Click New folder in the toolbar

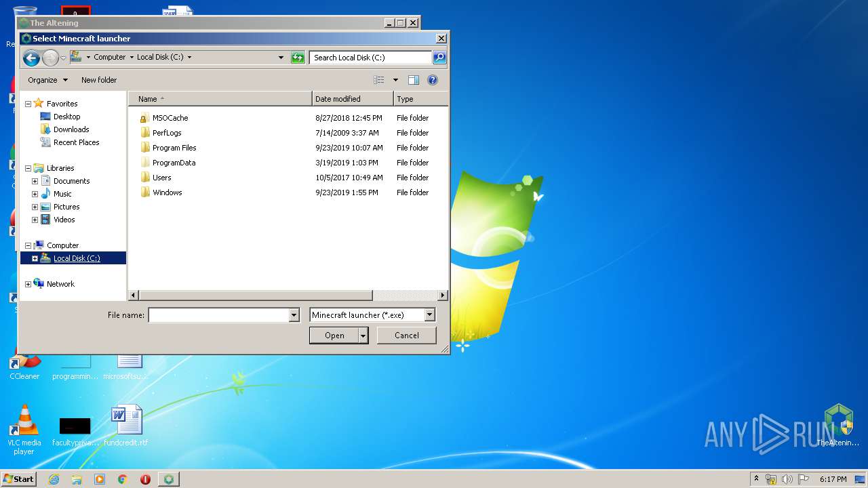99,80
